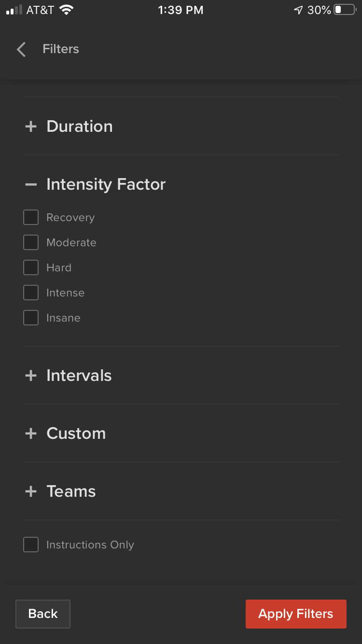Click the Back button
The width and height of the screenshot is (362, 644).
tap(43, 614)
